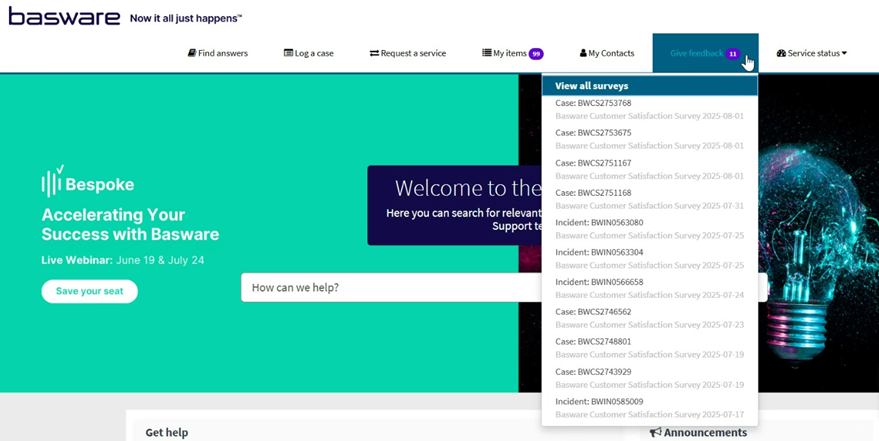The height and width of the screenshot is (441, 879).
Task: Open the My items menu item
Action: [512, 53]
